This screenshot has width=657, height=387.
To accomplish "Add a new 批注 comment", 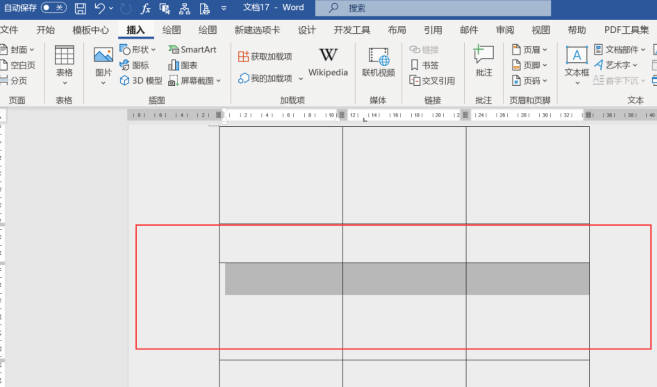I will (484, 61).
